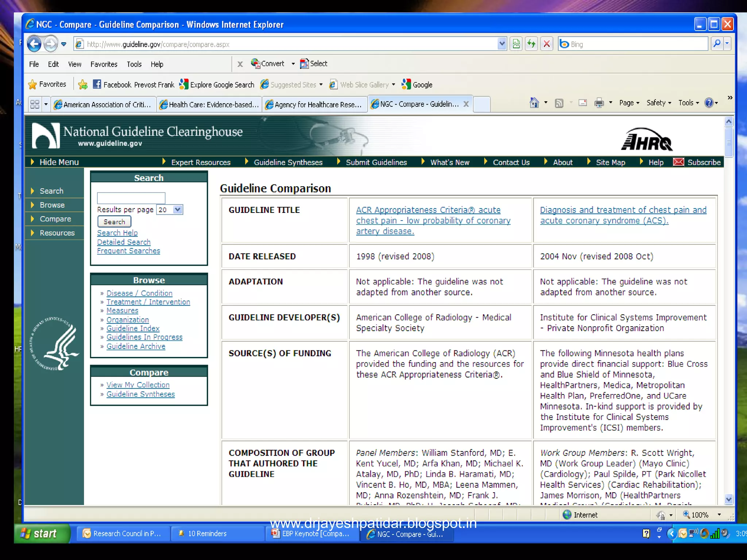Click the Bing search magnifier icon

pos(716,44)
